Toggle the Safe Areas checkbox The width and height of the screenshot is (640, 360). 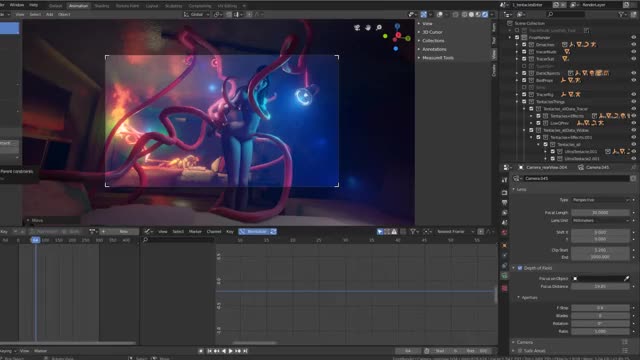coord(520,351)
